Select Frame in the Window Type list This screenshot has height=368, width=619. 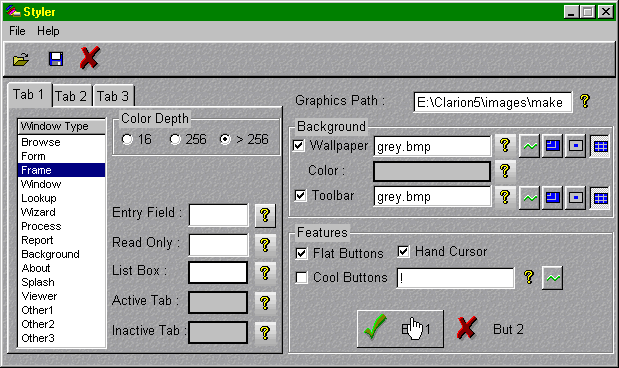click(62, 170)
